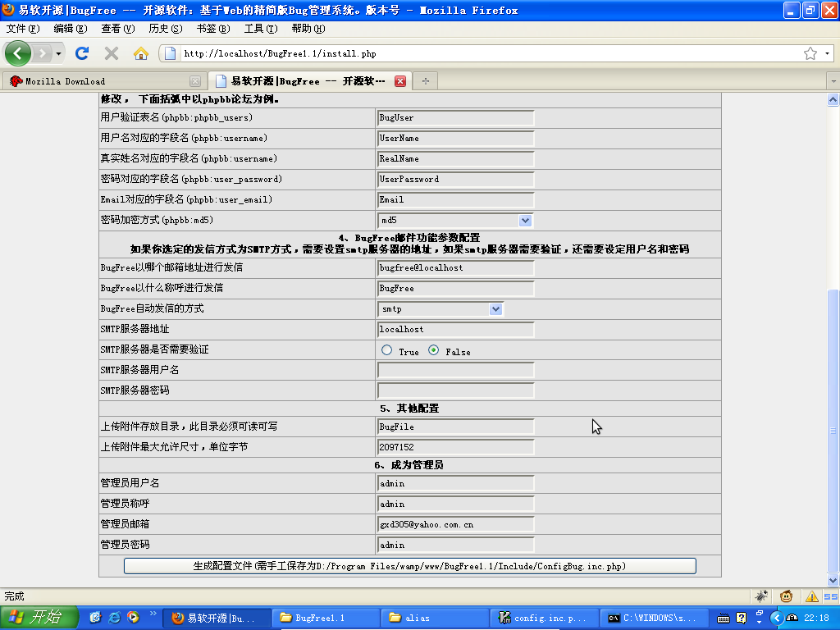The height and width of the screenshot is (630, 840).
Task: Switch to the Mozilla Download tab
Action: click(104, 81)
